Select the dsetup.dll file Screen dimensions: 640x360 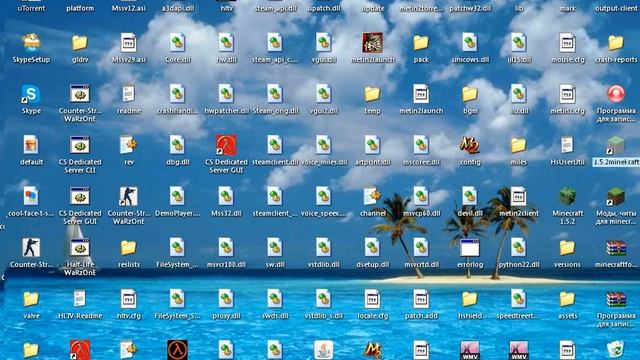coord(372,248)
